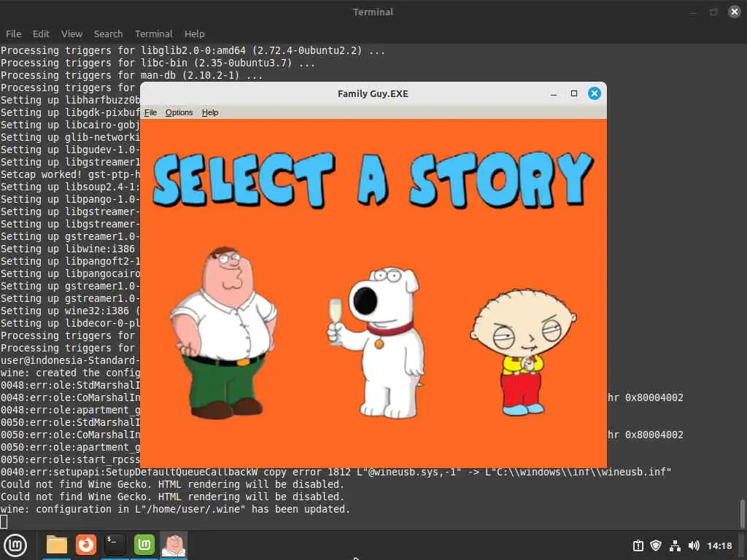Open the Terminal window's View menu
The image size is (747, 560).
point(72,34)
